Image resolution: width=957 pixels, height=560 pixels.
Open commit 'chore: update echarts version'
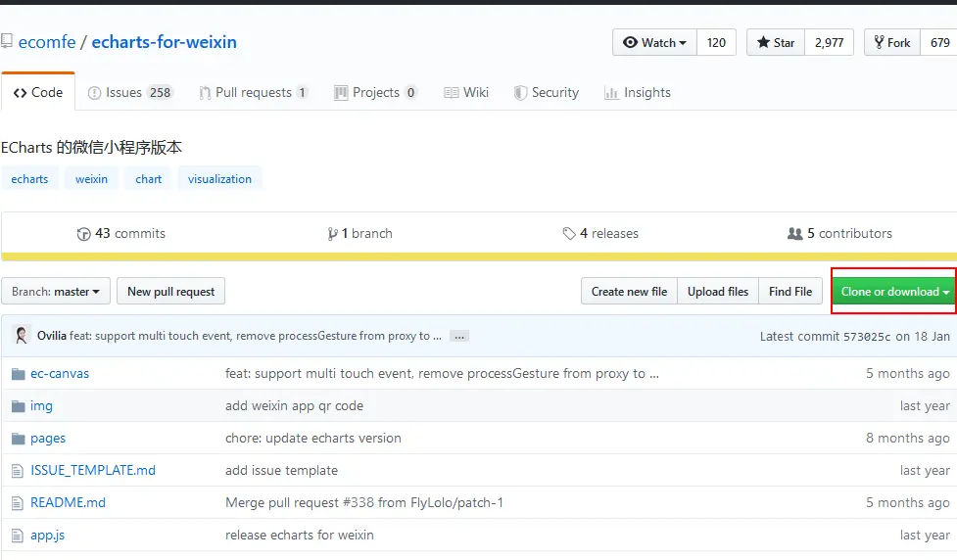click(x=313, y=438)
